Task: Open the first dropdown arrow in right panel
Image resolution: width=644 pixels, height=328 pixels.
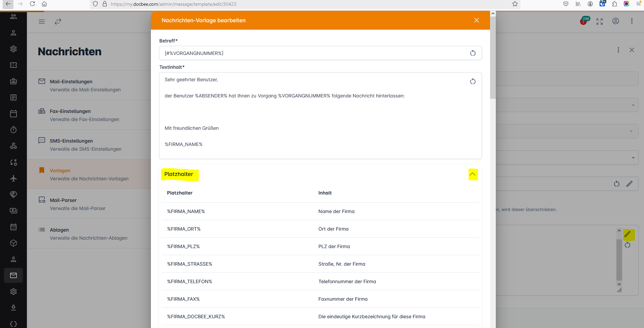Action: point(633,105)
